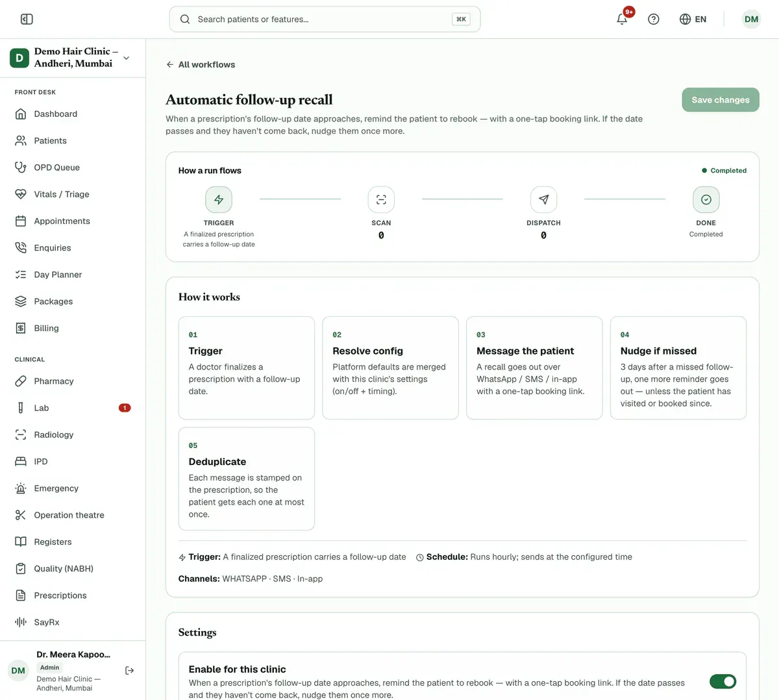
Task: Select the 02 Resolve config card
Action: pyautogui.click(x=390, y=368)
